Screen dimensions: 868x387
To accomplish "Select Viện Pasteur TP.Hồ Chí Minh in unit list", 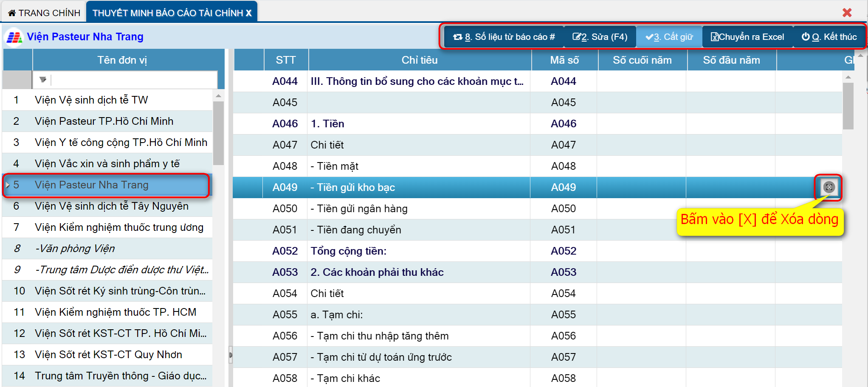I will point(104,121).
